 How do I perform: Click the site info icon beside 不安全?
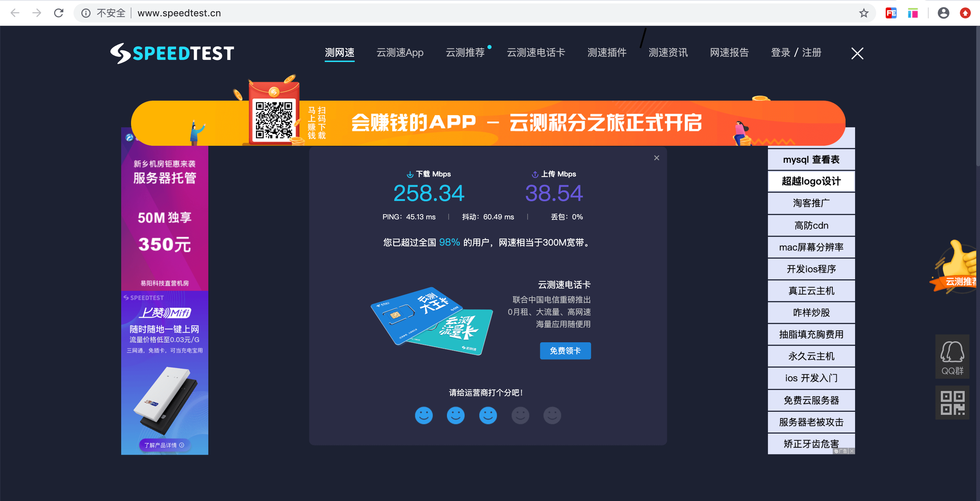click(x=86, y=13)
